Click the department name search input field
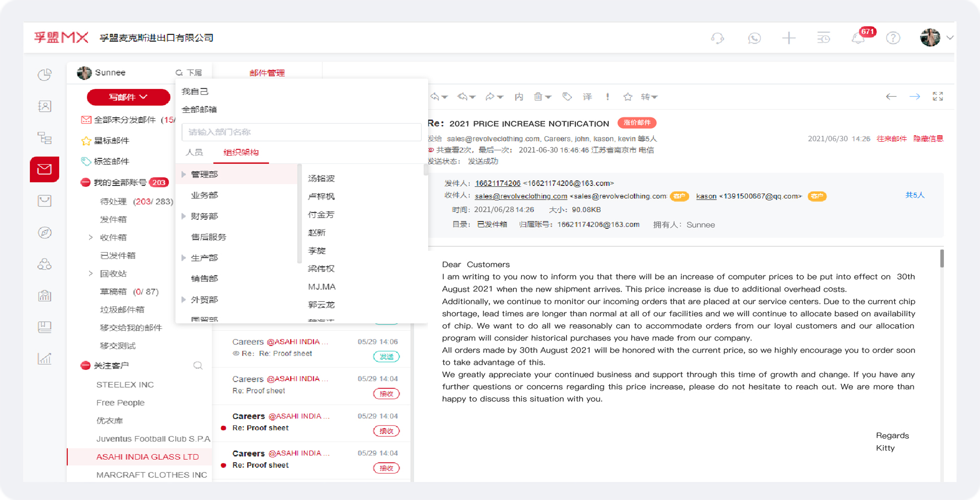Screen dimensions: 980x500 click(x=301, y=132)
